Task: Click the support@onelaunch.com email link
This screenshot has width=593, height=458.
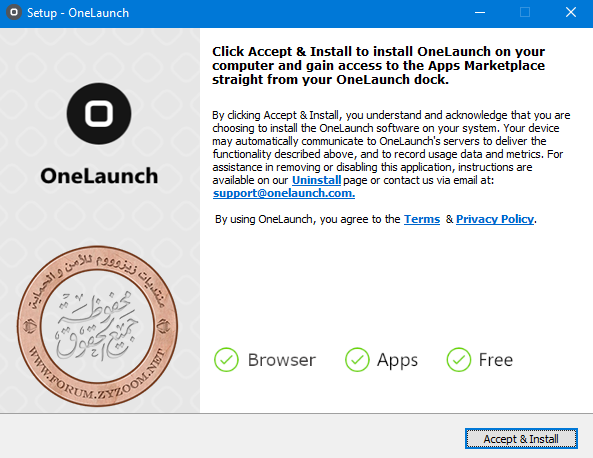Action: (x=284, y=193)
